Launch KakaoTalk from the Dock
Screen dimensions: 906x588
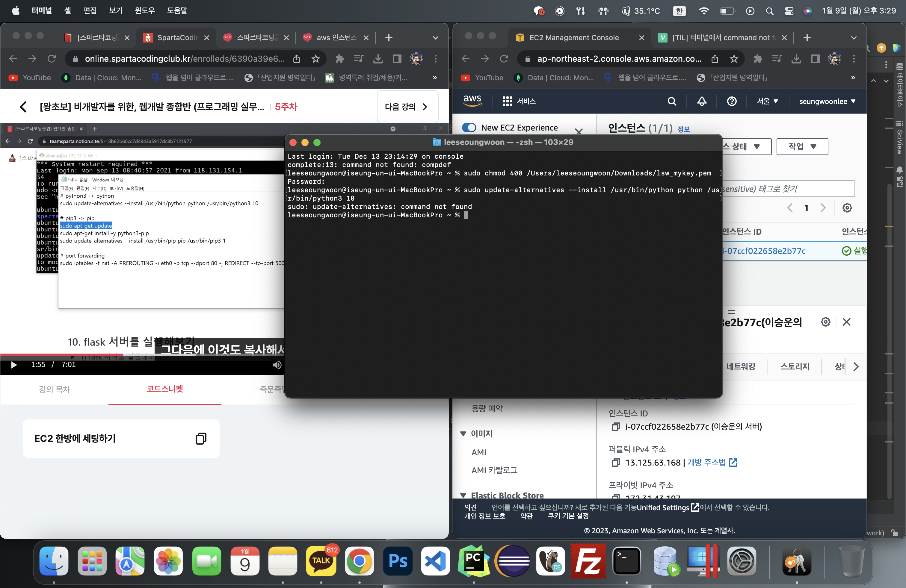click(x=321, y=561)
